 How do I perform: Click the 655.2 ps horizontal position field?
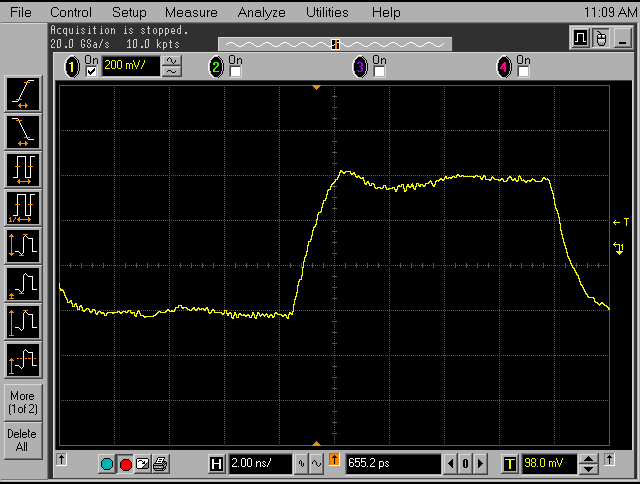[392, 464]
